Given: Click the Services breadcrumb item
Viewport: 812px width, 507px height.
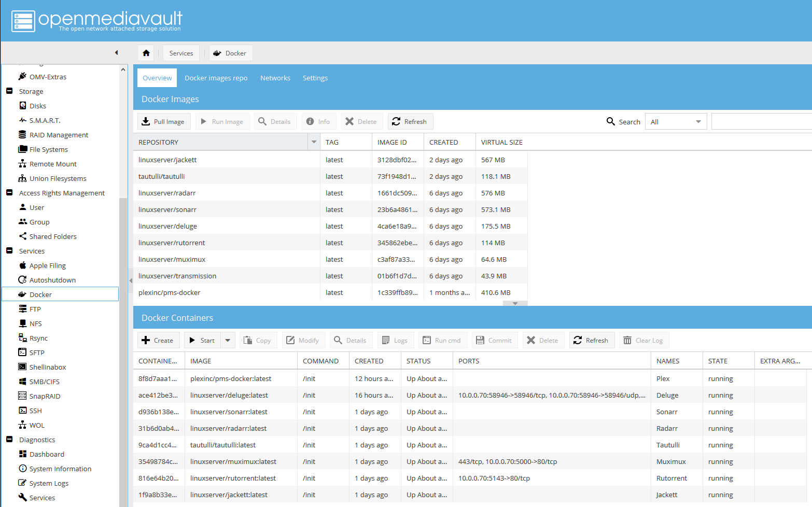Looking at the screenshot, I should (x=181, y=53).
